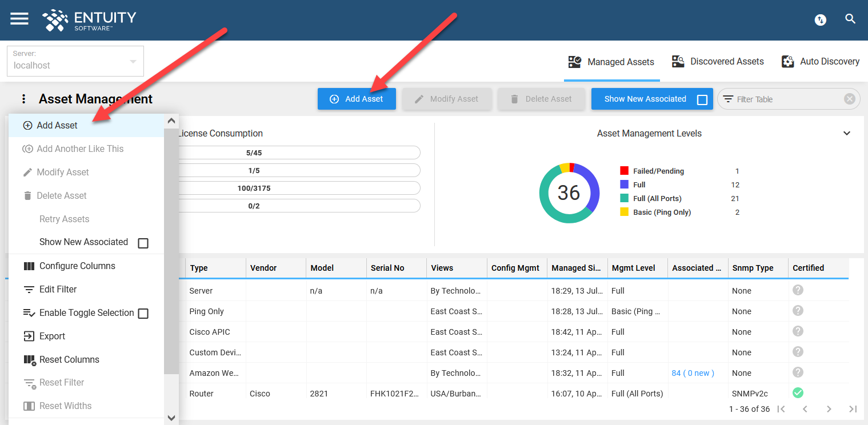Clear the Filter Table field
This screenshot has width=868, height=425.
pyautogui.click(x=850, y=99)
